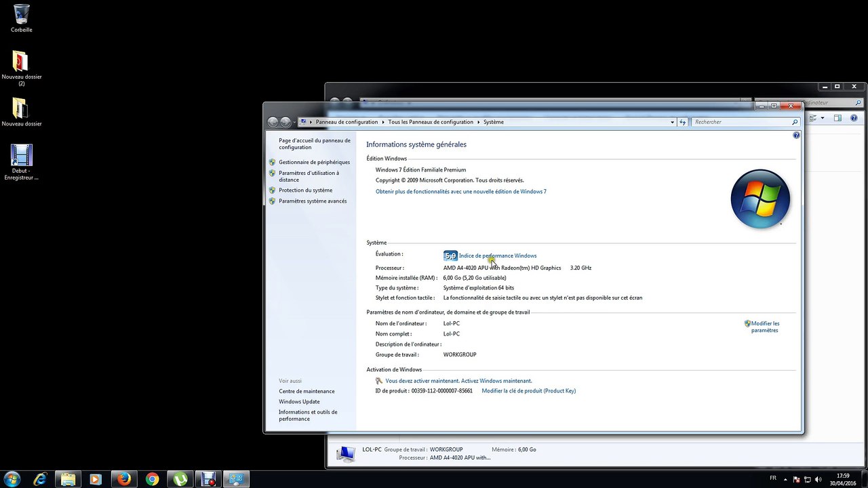Launch Firefox from taskbar

click(124, 479)
